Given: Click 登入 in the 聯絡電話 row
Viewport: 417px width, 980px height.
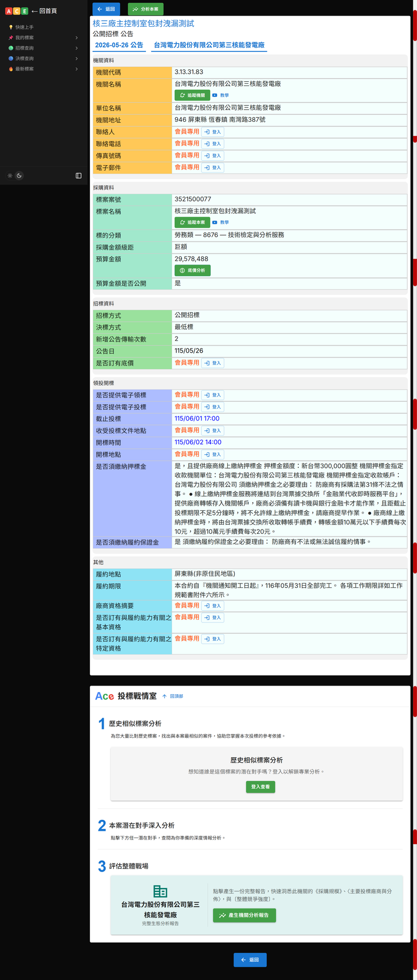Looking at the screenshot, I should (x=213, y=144).
